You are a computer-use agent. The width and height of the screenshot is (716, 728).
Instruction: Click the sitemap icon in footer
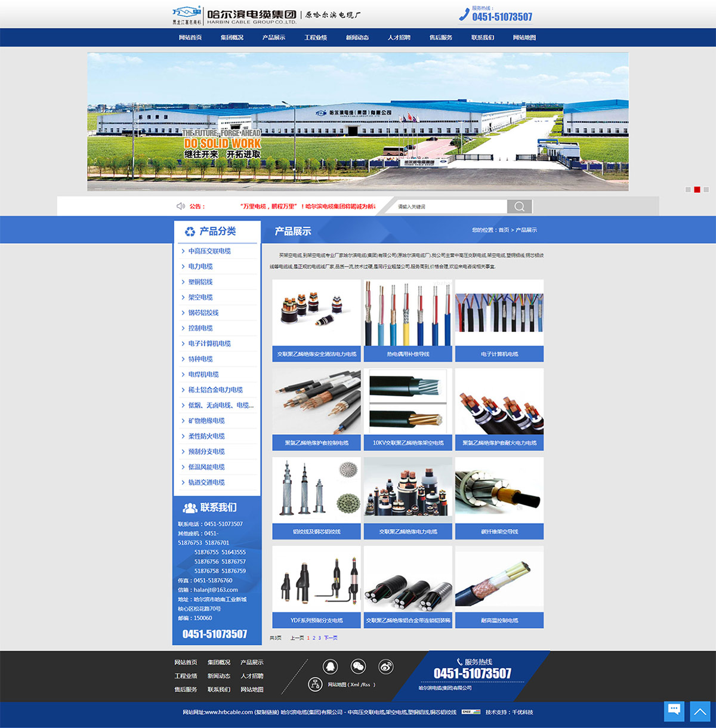coord(315,684)
